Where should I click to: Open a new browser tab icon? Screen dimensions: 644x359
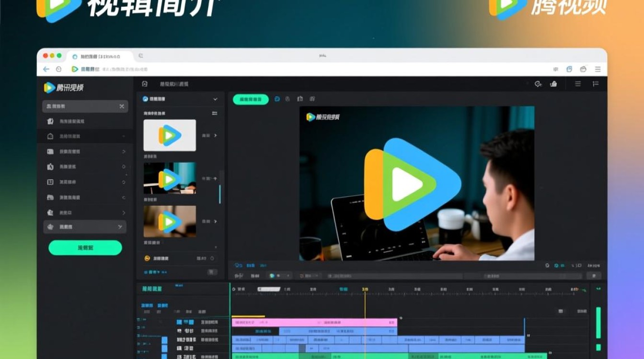coord(140,56)
